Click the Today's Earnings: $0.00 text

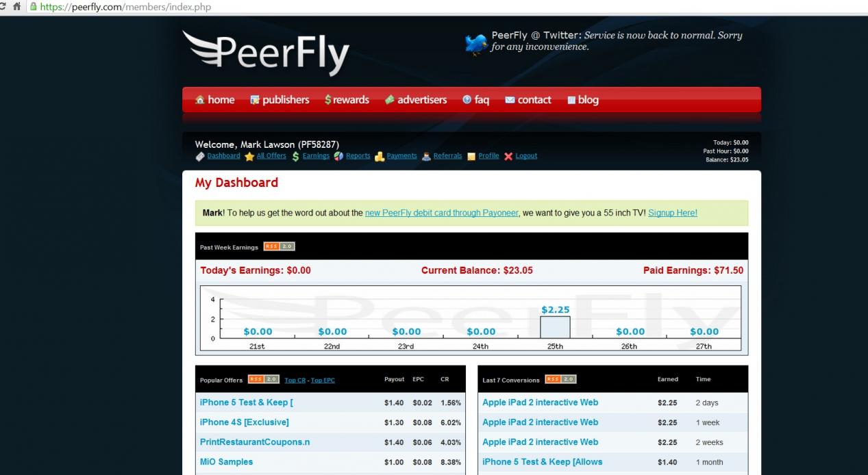[256, 270]
